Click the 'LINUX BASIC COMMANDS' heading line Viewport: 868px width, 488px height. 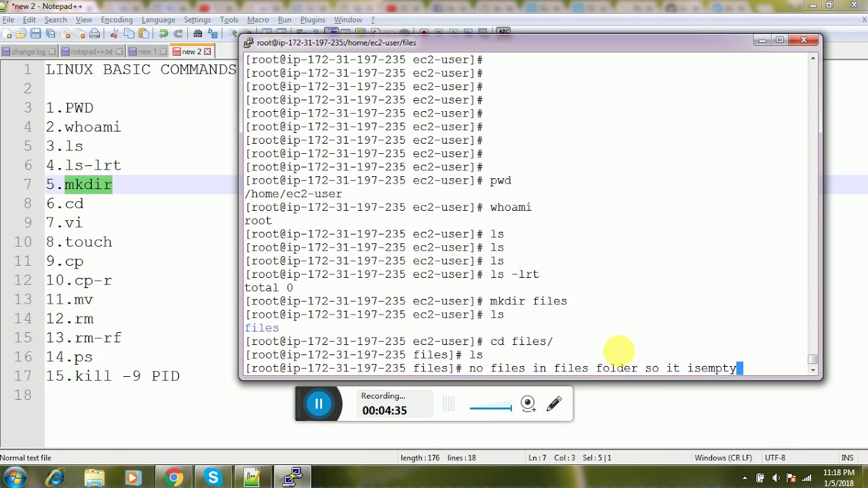click(141, 69)
